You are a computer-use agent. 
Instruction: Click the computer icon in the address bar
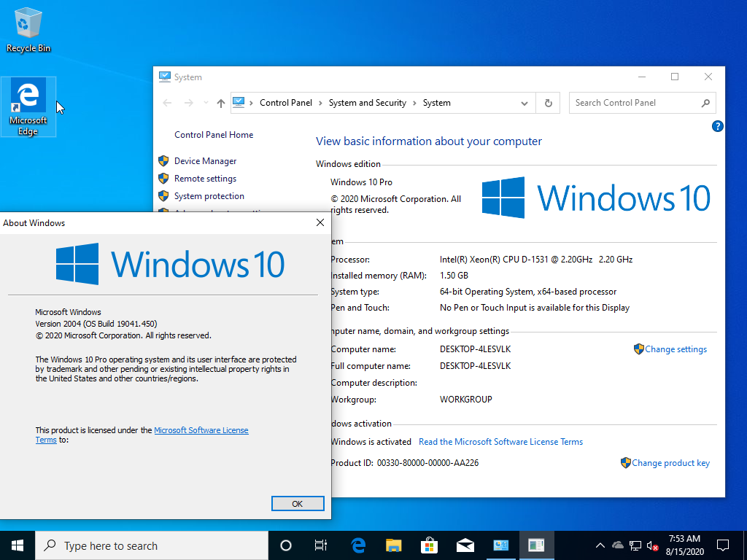tap(239, 102)
